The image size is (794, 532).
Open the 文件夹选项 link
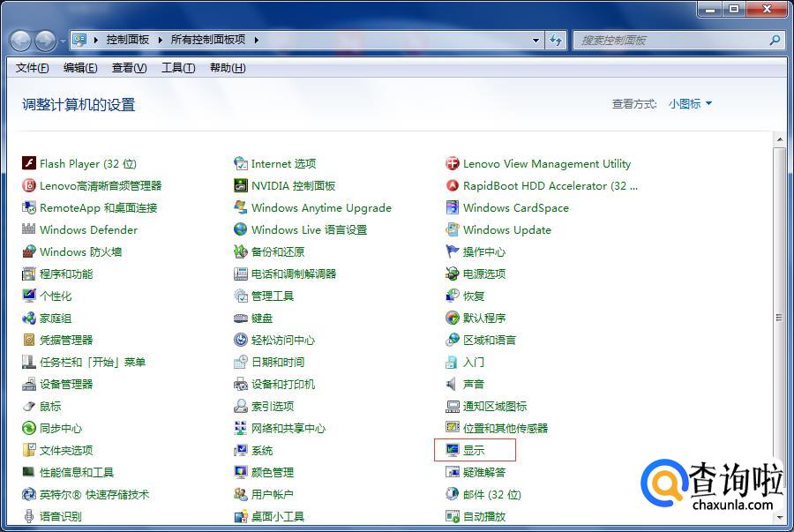[x=66, y=450]
